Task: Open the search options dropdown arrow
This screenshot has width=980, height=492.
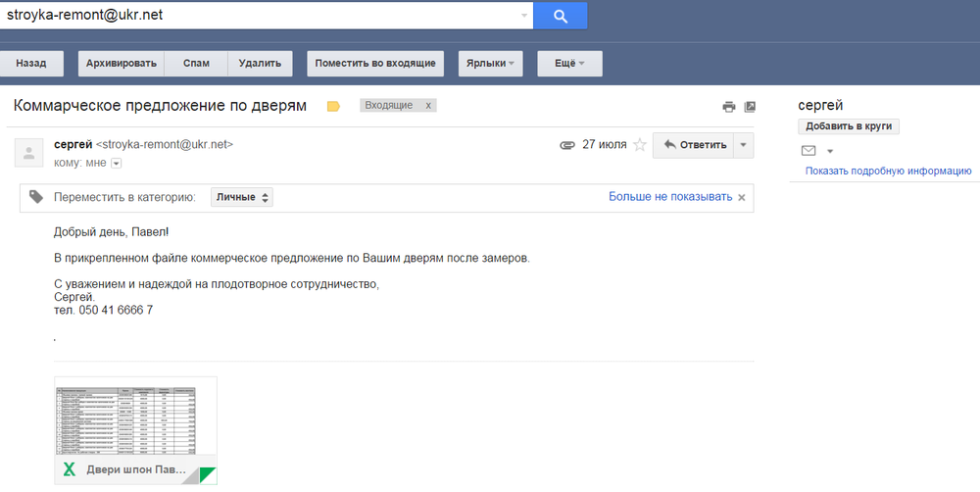Action: [x=523, y=16]
